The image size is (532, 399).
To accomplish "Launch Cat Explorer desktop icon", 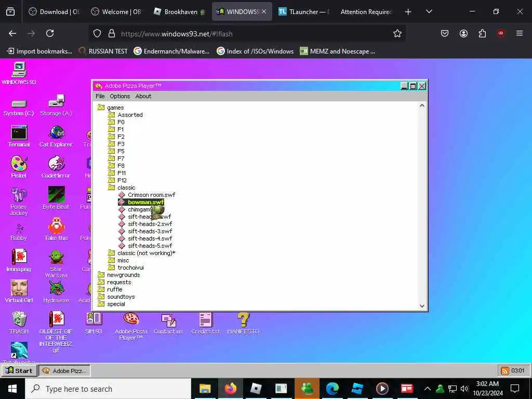I will click(56, 136).
